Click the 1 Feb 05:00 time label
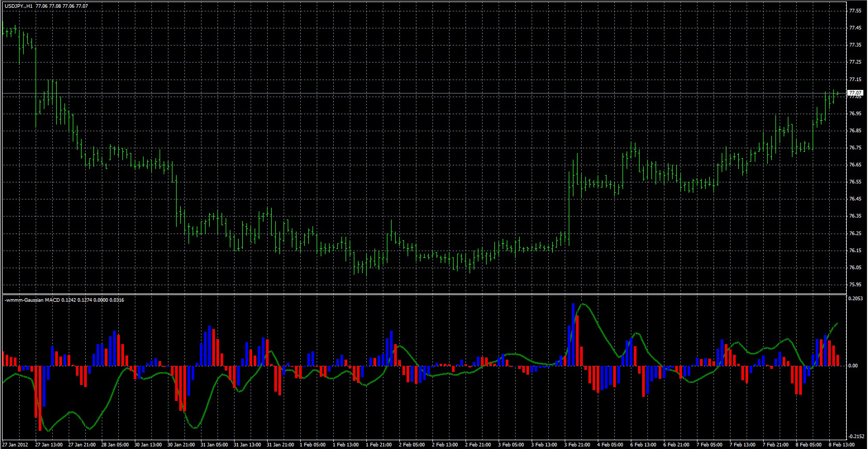The height and width of the screenshot is (449, 868). point(312,444)
